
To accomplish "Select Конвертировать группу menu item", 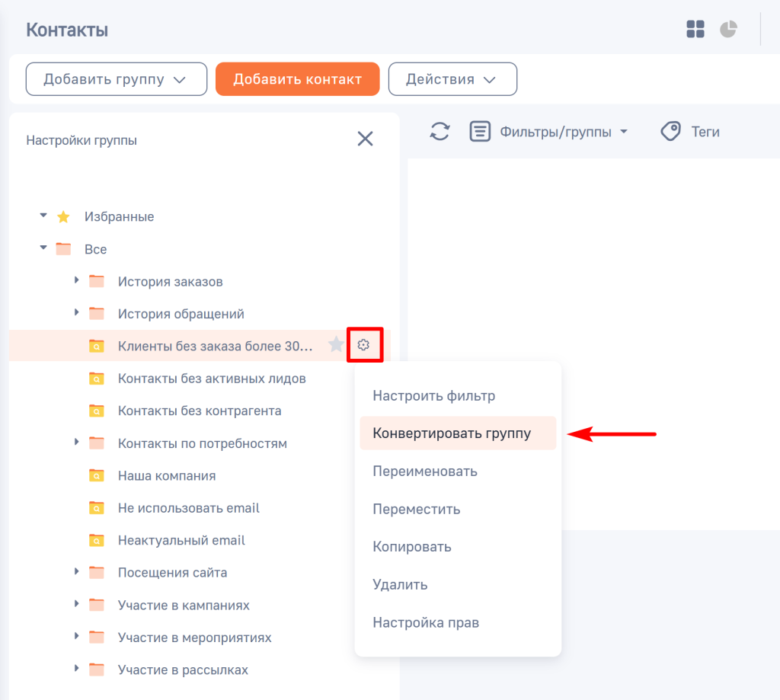I will [452, 433].
